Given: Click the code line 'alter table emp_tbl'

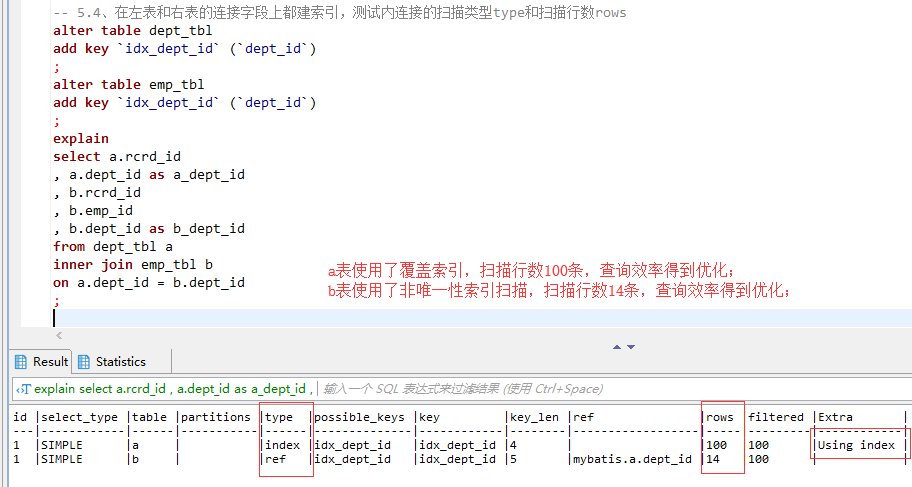Looking at the screenshot, I should 129,84.
